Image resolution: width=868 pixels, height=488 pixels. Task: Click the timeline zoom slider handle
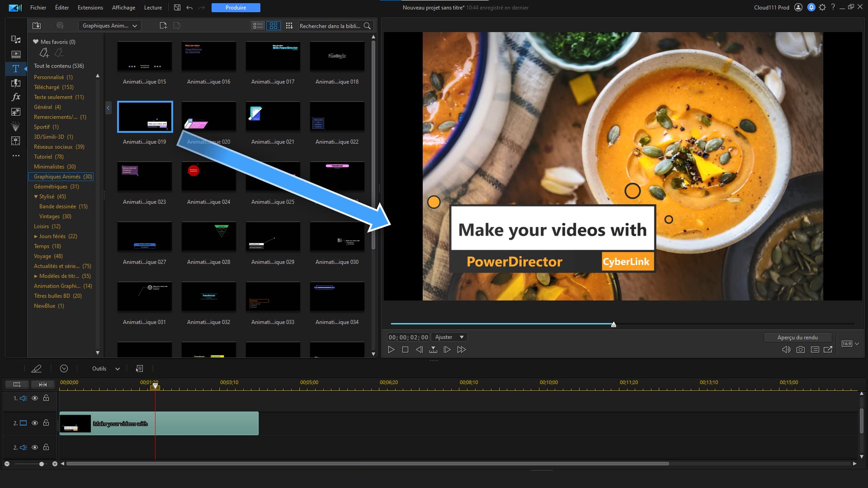point(42,464)
